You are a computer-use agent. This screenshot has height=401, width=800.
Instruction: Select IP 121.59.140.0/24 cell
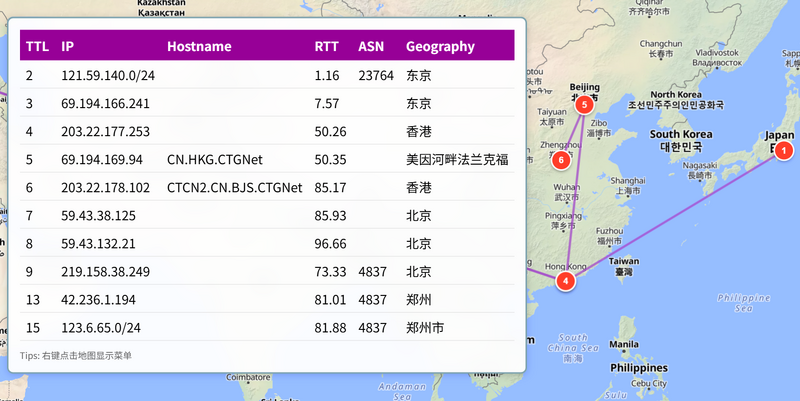tap(108, 76)
